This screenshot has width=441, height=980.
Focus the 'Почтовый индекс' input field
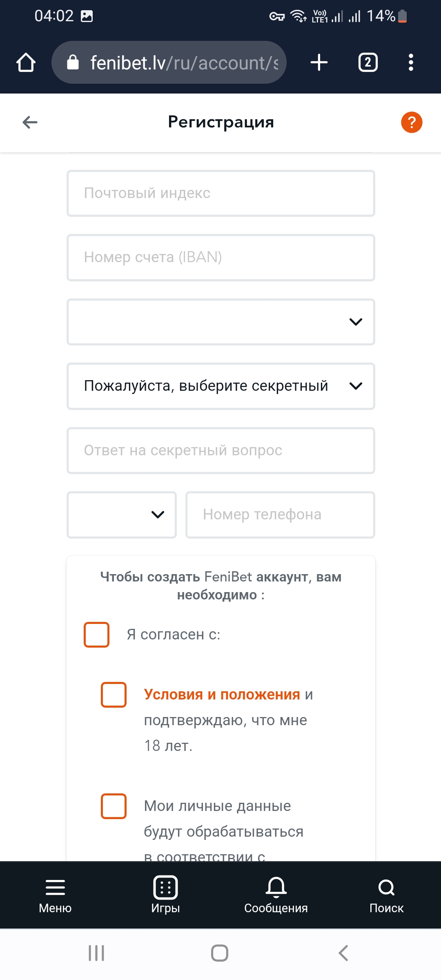(220, 193)
